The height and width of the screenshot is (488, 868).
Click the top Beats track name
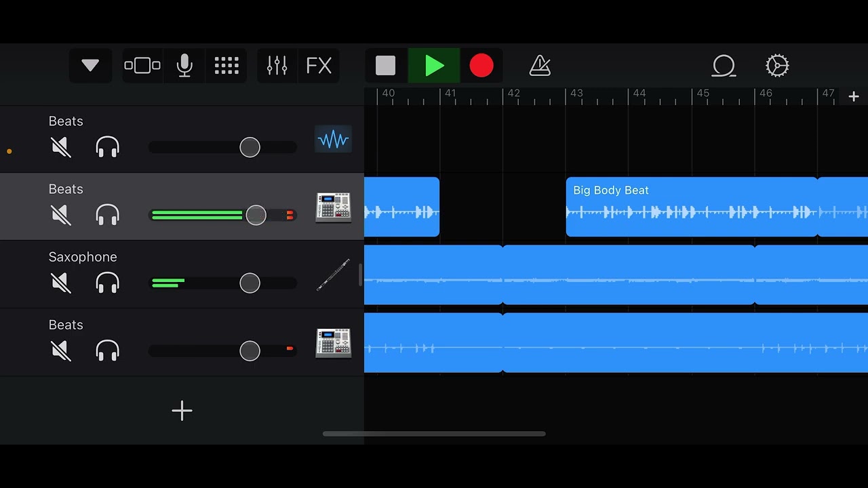pyautogui.click(x=66, y=121)
